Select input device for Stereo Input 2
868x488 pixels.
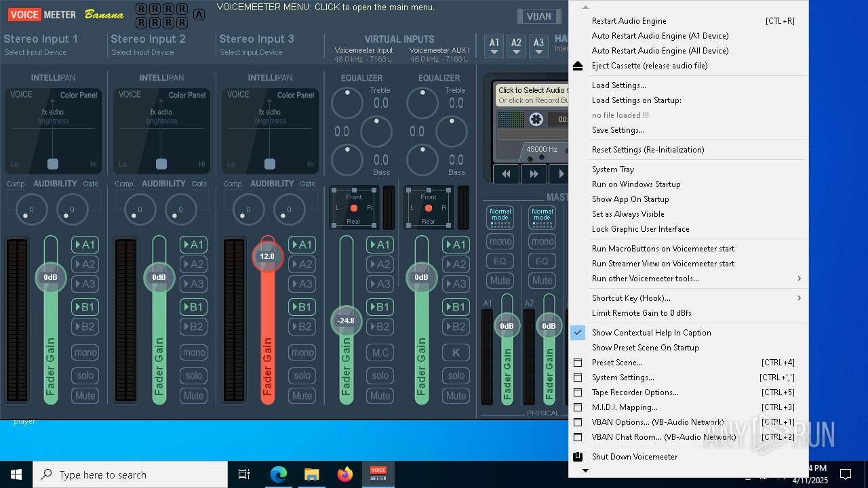click(x=142, y=52)
